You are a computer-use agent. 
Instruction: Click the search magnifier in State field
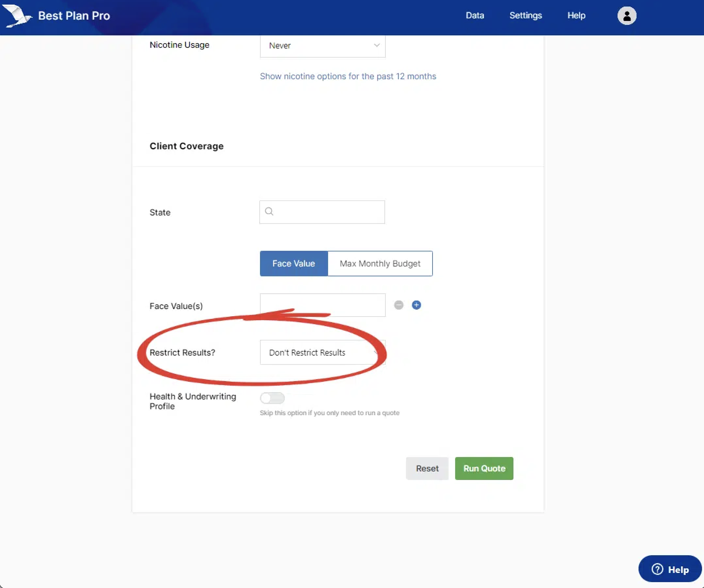tap(269, 211)
